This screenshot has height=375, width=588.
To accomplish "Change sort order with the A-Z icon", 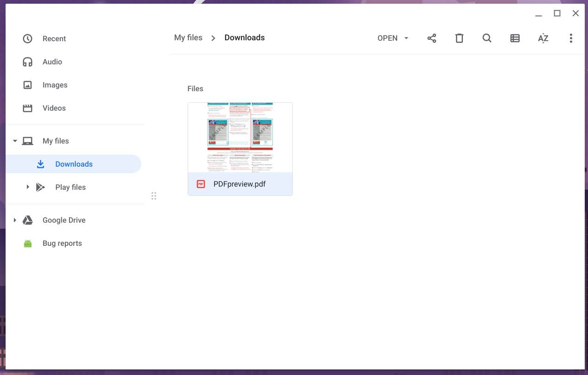I will tap(543, 38).
